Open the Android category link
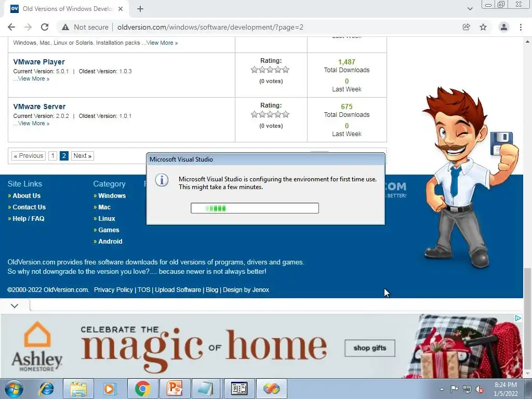Image resolution: width=532 pixels, height=399 pixels. pyautogui.click(x=110, y=242)
